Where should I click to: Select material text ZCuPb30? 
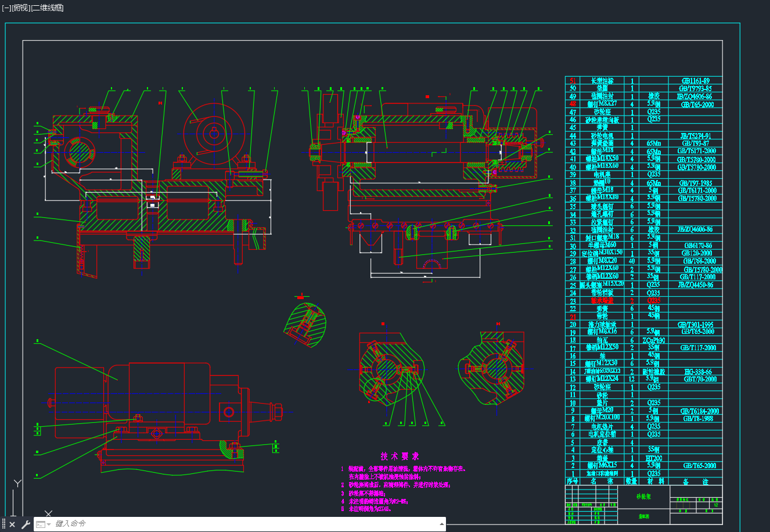(x=654, y=340)
